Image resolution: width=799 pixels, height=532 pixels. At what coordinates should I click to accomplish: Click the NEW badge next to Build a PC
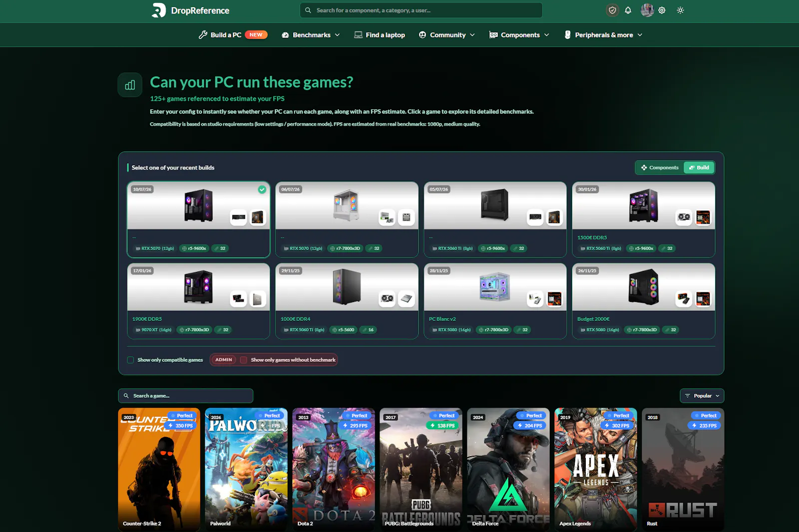[x=256, y=35]
